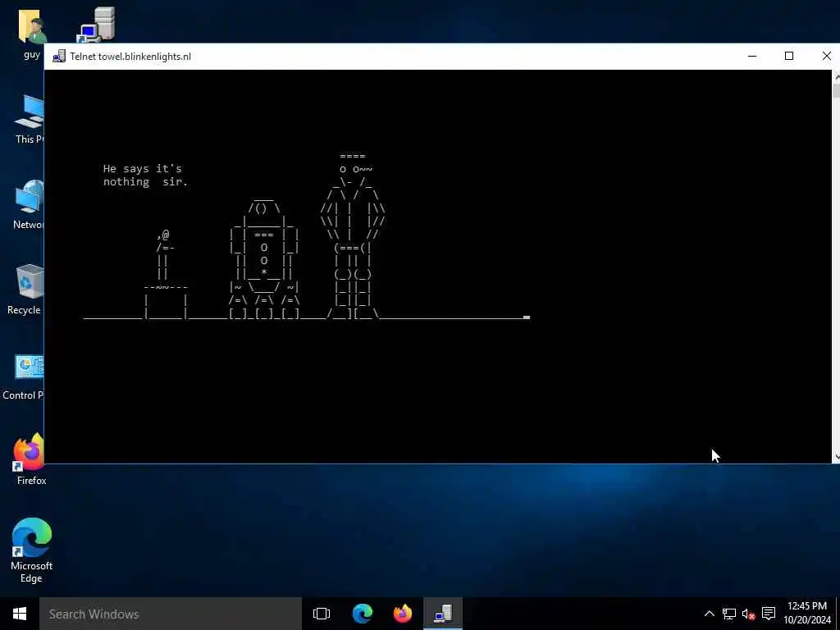Screen dimensions: 840x630
Task: Open the guy user folder on desktop
Action: click(32, 33)
